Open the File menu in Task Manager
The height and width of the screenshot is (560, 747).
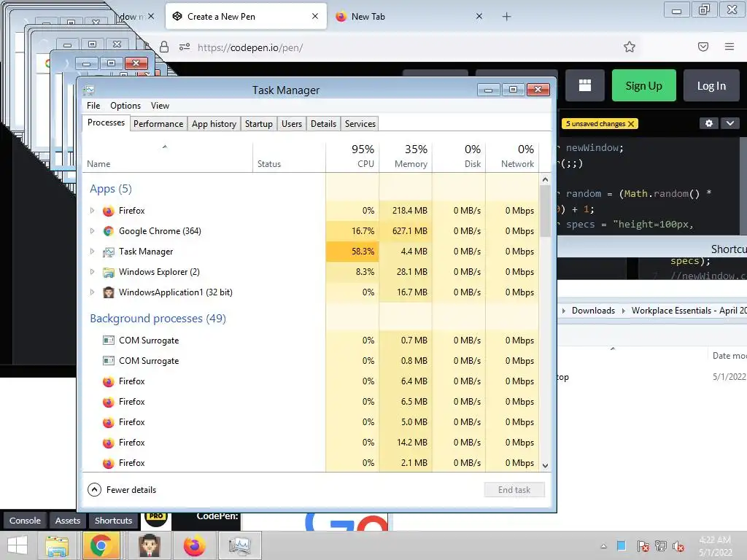pos(93,106)
